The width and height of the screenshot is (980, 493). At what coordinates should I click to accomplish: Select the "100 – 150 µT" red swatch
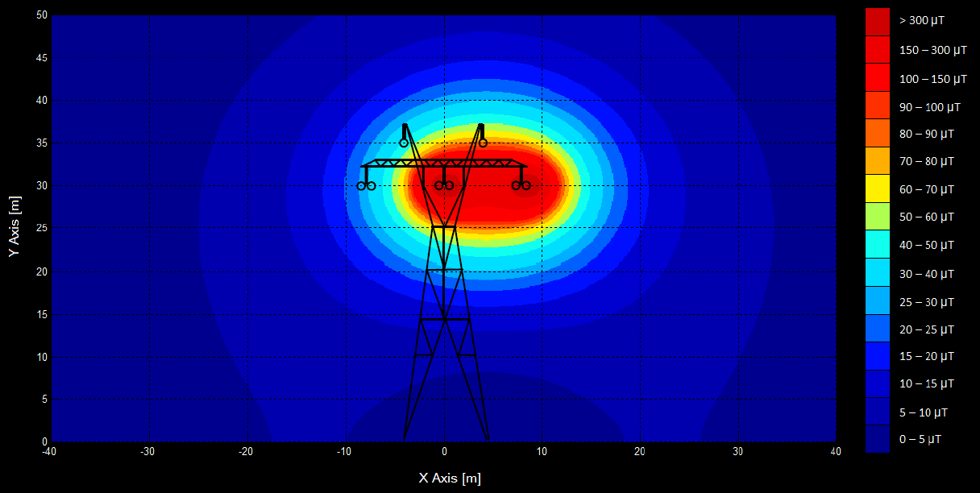878,78
